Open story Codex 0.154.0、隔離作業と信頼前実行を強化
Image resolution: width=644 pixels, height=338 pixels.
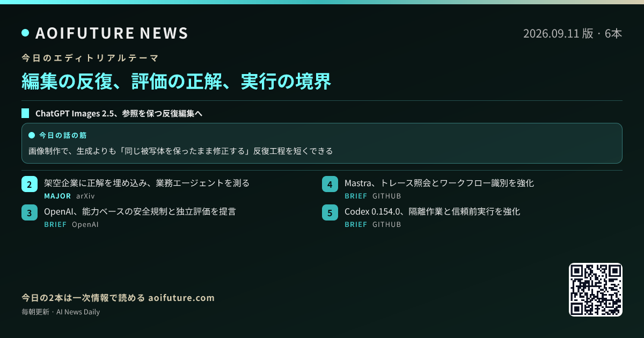(433, 211)
